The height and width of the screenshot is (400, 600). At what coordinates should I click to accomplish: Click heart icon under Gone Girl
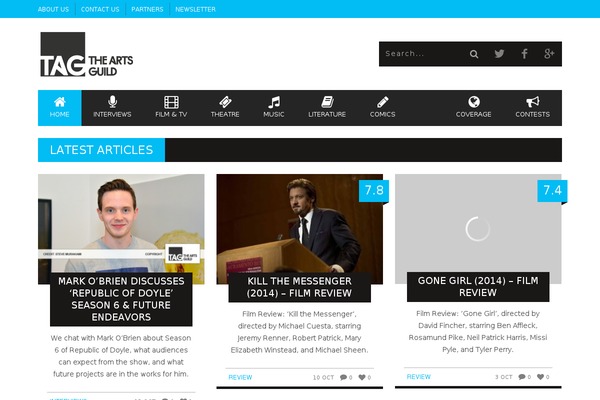coord(540,377)
